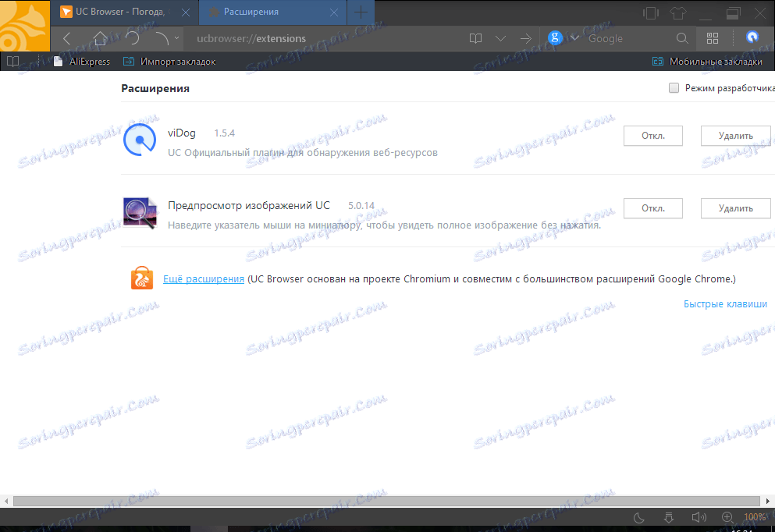Switch to the UC Browser - Погода tab
Image resolution: width=775 pixels, height=532 pixels.
pos(119,12)
